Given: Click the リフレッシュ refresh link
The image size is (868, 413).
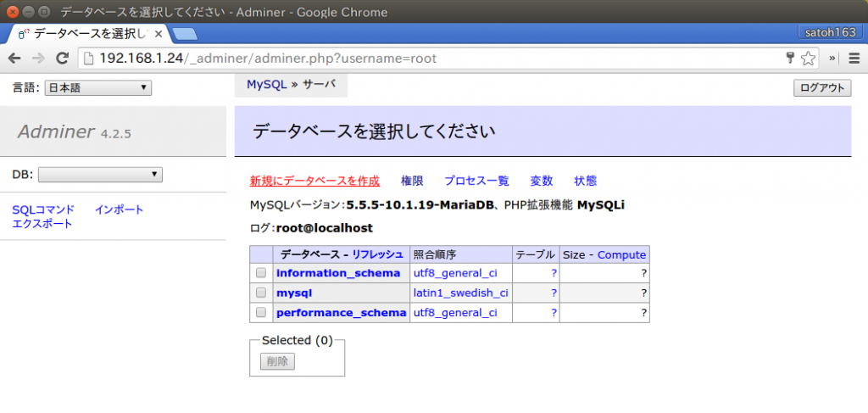Looking at the screenshot, I should coord(378,254).
